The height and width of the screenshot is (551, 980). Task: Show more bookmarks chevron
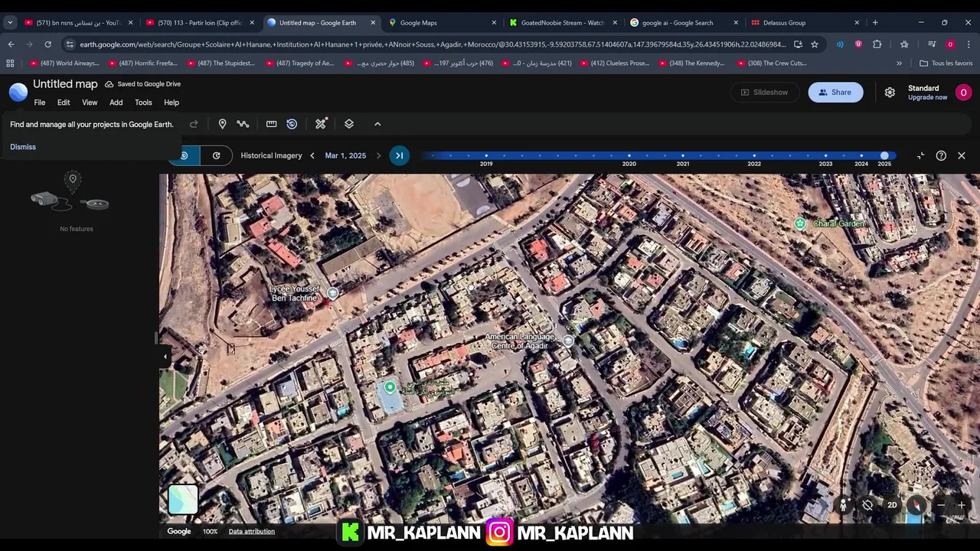pyautogui.click(x=899, y=64)
